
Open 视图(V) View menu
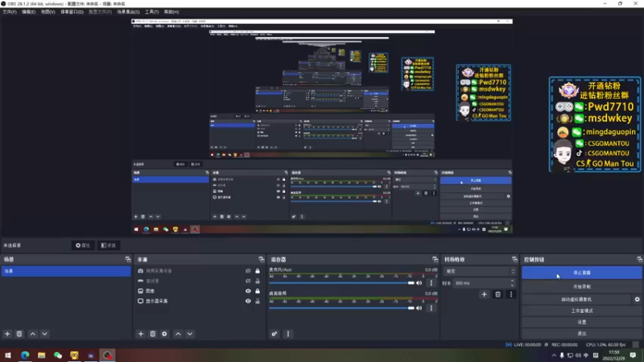[47, 12]
